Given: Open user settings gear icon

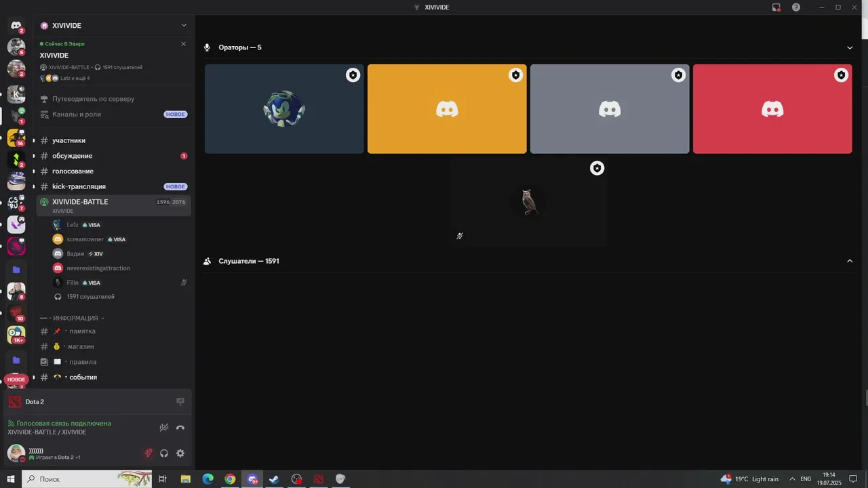Looking at the screenshot, I should (x=180, y=453).
